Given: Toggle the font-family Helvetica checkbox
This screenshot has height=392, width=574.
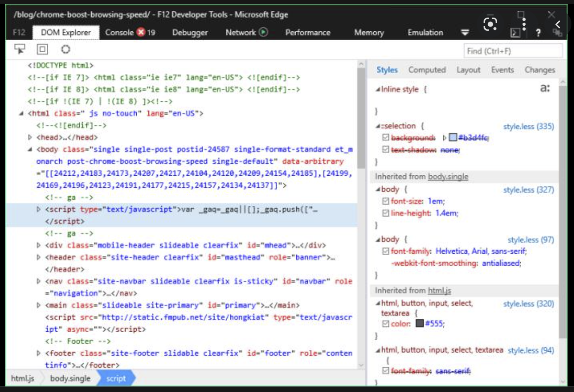Looking at the screenshot, I should pyautogui.click(x=385, y=251).
